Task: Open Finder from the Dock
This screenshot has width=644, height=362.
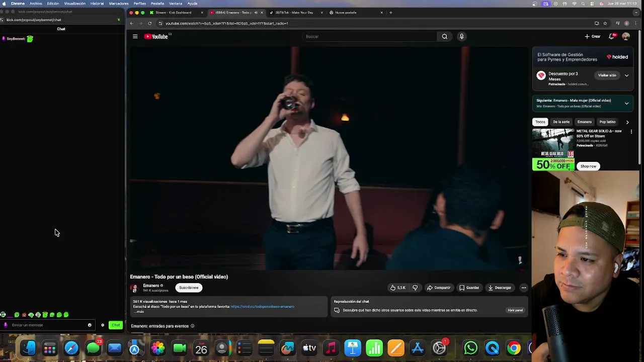Action: (28, 348)
